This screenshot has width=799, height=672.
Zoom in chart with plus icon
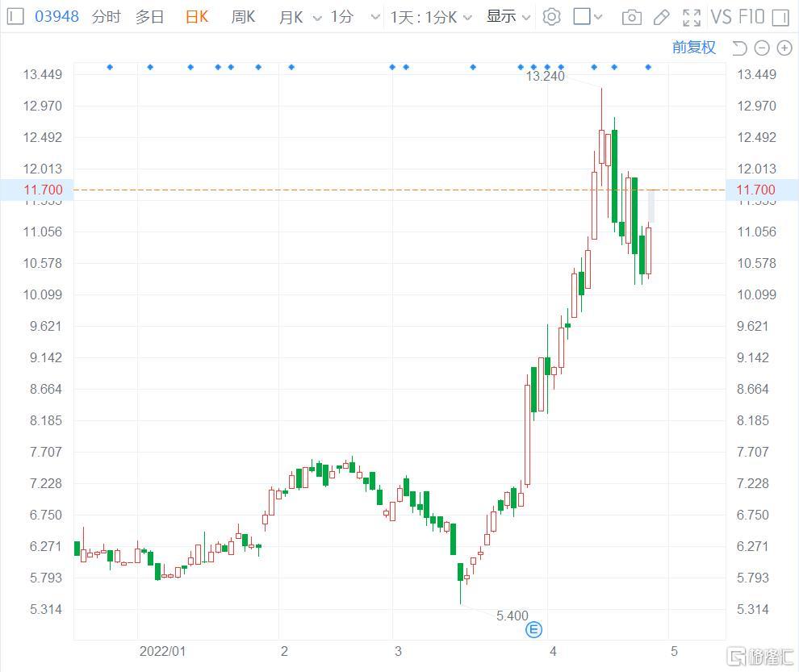pos(784,48)
